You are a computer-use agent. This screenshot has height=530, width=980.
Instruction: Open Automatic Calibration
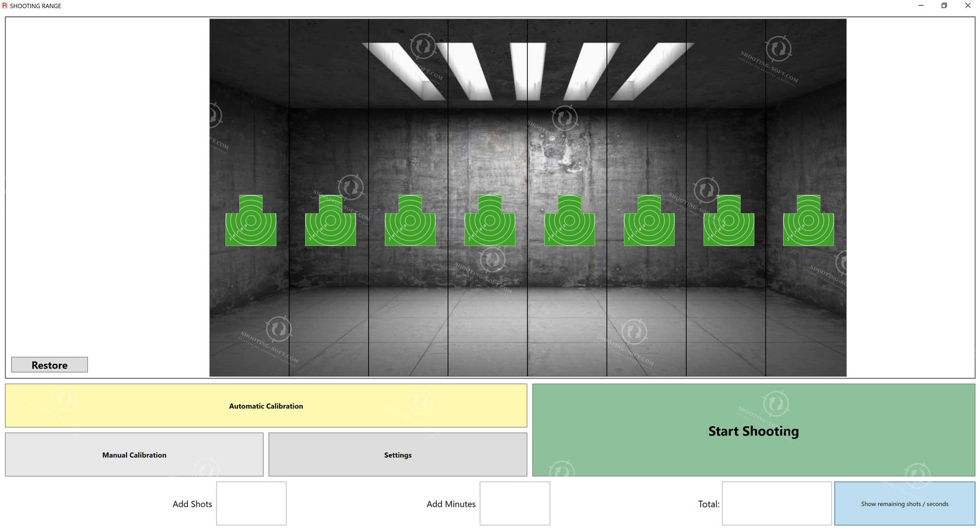(265, 406)
